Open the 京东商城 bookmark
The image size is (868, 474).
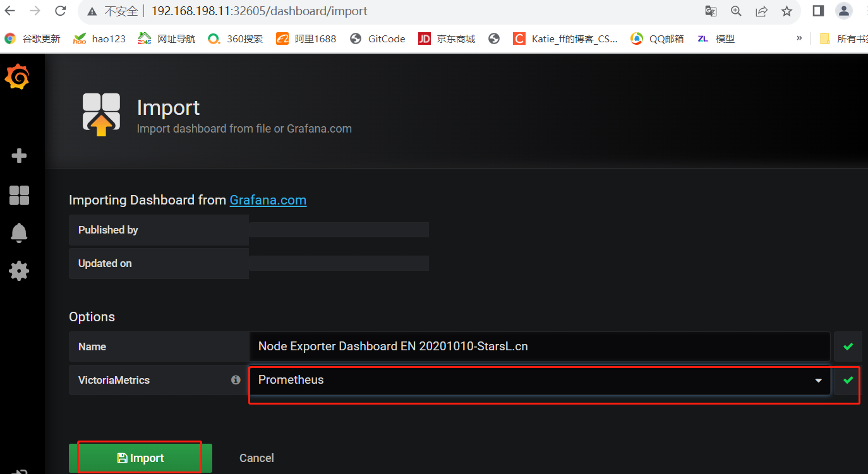[x=447, y=39]
